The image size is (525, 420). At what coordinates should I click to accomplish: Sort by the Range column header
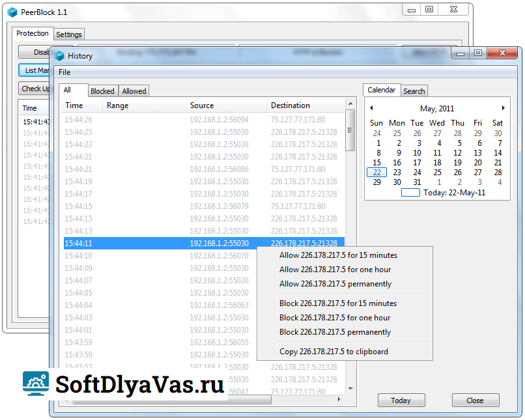144,105
